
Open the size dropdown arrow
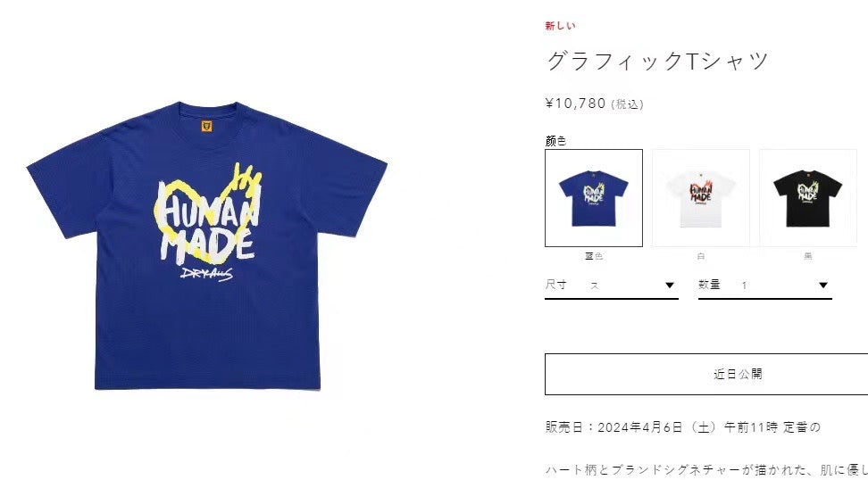tap(669, 286)
